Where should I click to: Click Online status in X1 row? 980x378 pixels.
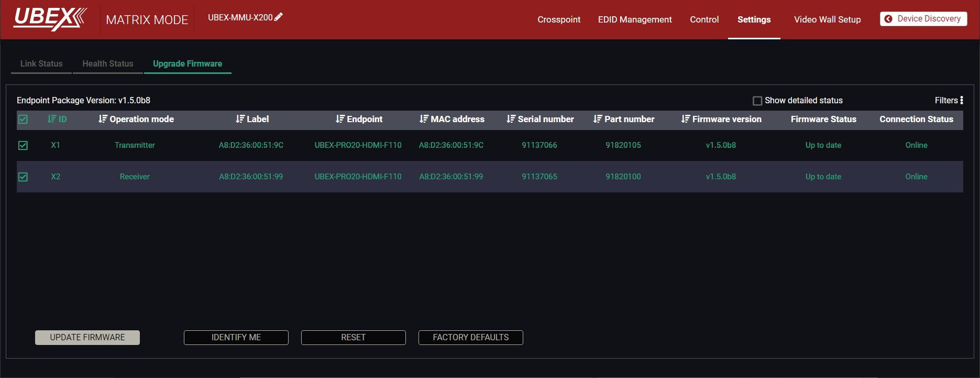coord(917,145)
